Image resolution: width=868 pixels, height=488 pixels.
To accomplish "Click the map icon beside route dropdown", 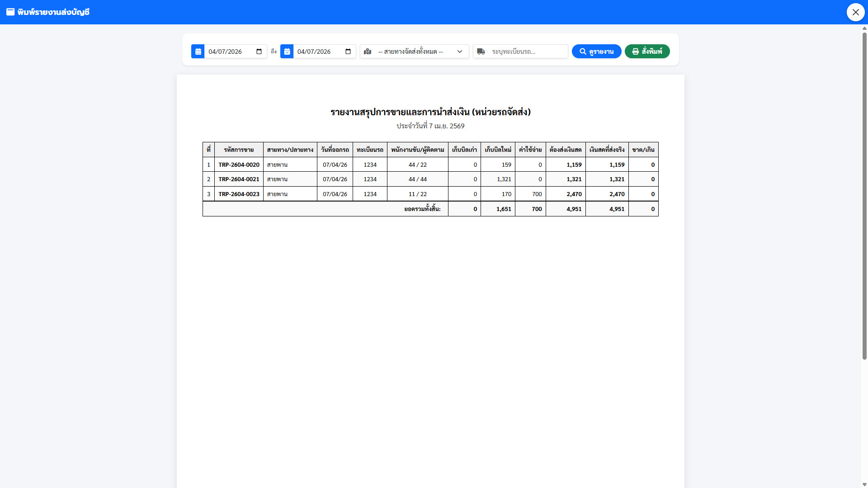I will [x=368, y=52].
